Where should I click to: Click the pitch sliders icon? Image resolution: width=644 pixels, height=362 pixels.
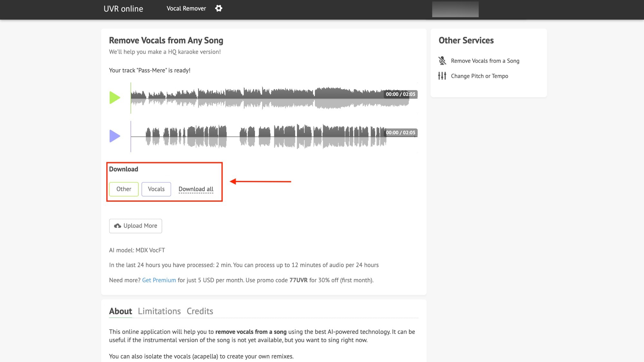(442, 76)
